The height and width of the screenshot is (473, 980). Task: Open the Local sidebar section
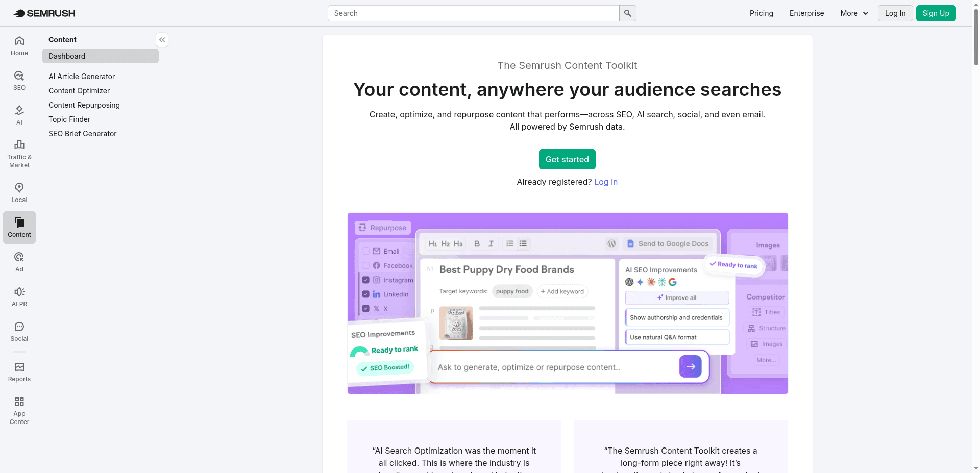[x=19, y=193]
